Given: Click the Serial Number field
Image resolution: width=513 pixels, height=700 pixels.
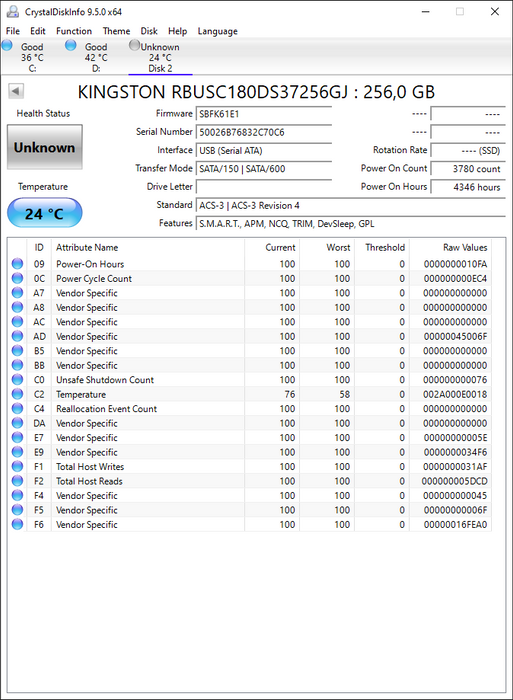Looking at the screenshot, I should 263,132.
